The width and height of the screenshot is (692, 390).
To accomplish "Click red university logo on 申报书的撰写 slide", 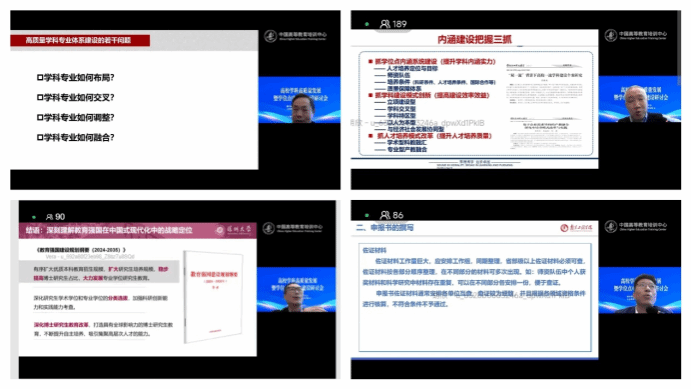I will (x=576, y=228).
